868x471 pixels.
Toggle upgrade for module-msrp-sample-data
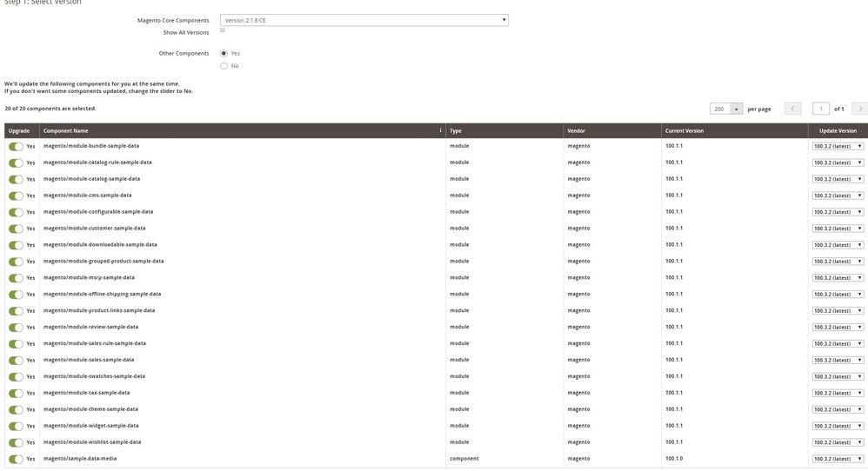click(x=16, y=278)
